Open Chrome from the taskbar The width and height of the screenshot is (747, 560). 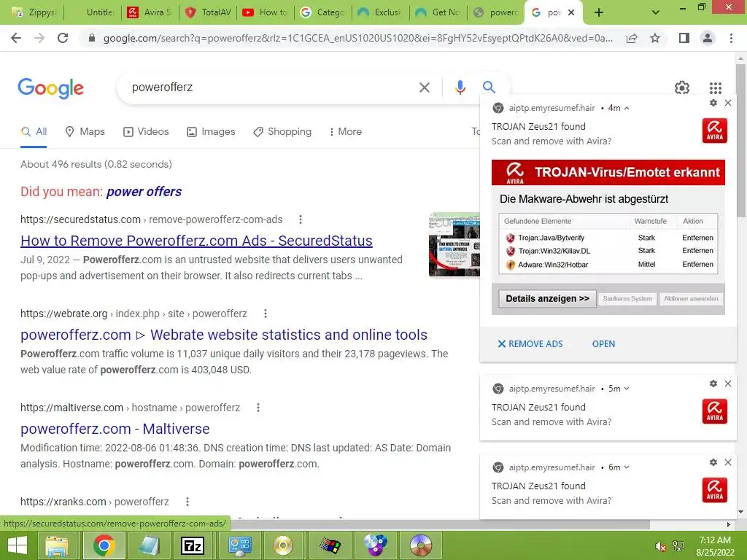point(104,545)
